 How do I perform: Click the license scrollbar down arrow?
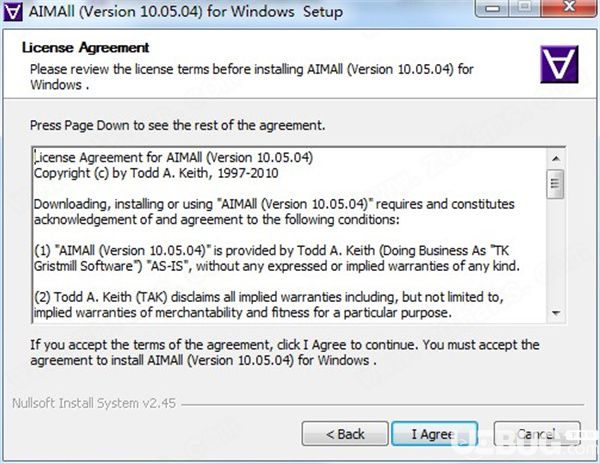tap(556, 313)
